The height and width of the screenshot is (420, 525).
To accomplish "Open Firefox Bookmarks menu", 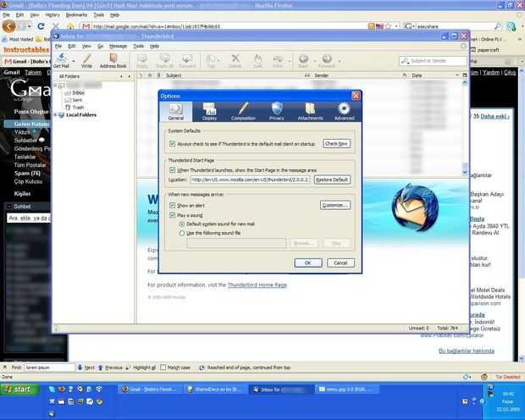I will 76,15.
